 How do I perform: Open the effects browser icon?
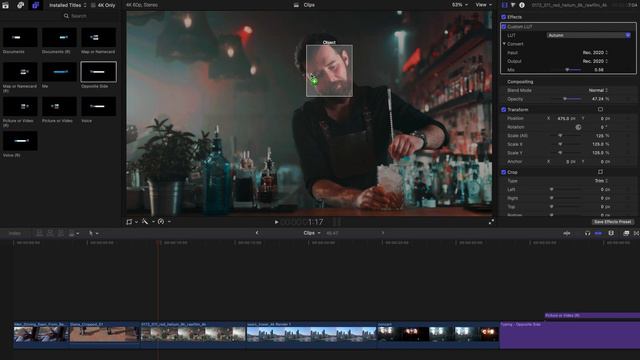point(626,233)
